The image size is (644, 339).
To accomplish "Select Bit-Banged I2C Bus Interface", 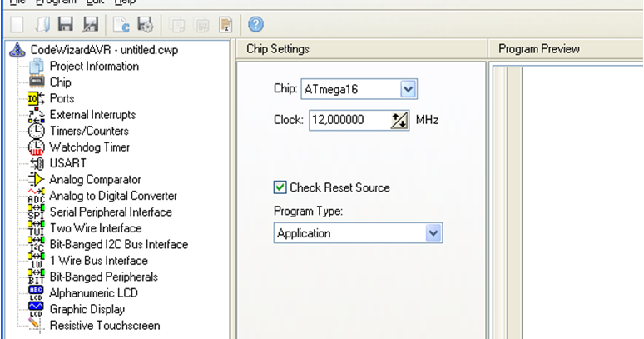I will pyautogui.click(x=119, y=245).
